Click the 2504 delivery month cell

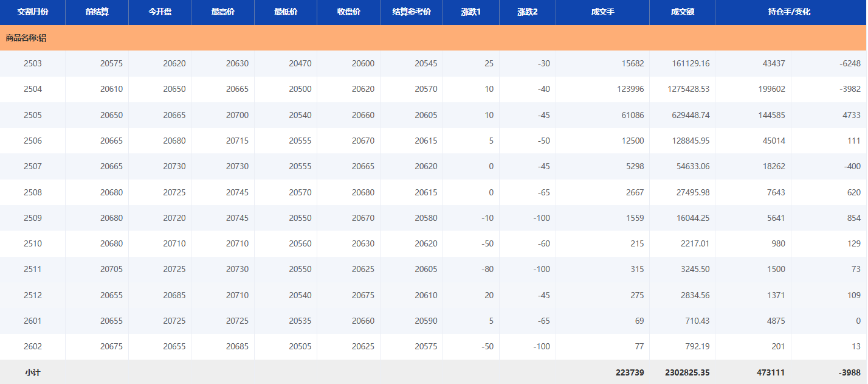[x=33, y=89]
